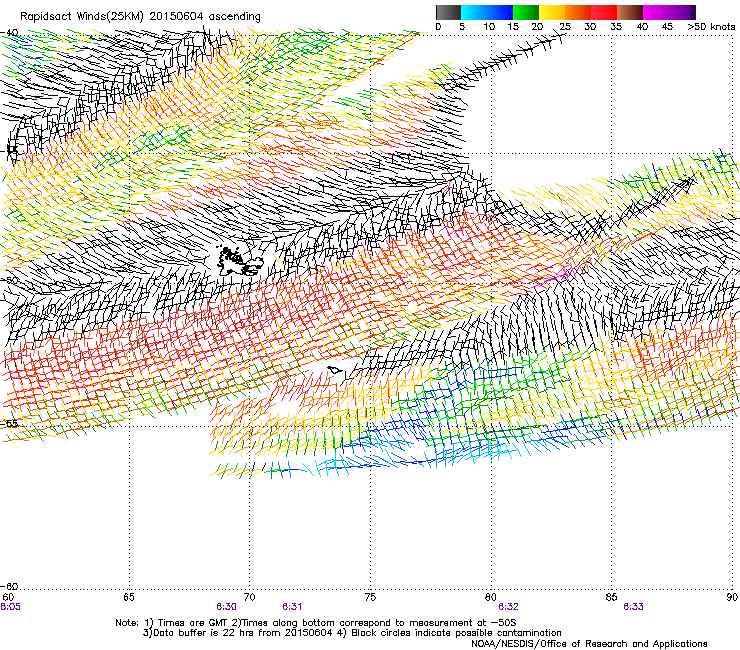The width and height of the screenshot is (740, 650).
Task: Click the ">50 knots" legend label
Action: click(x=711, y=27)
